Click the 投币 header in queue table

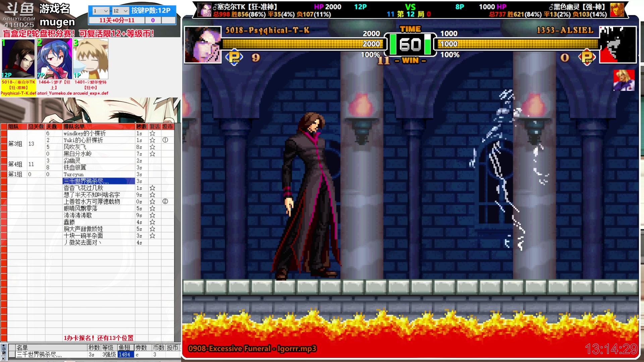[167, 126]
